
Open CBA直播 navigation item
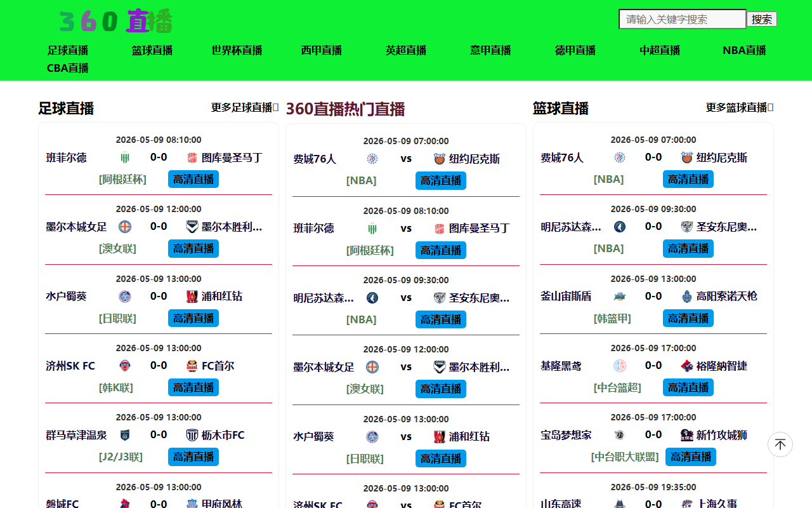click(68, 68)
